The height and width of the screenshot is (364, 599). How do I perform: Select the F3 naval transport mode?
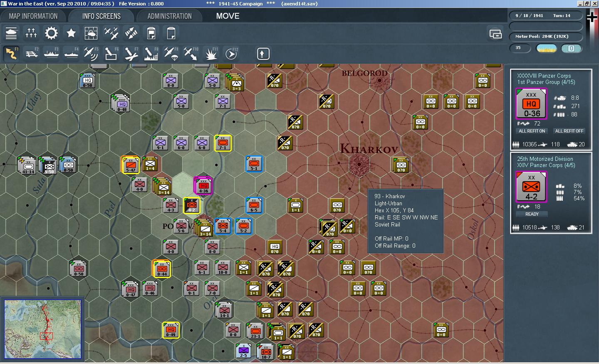point(51,54)
